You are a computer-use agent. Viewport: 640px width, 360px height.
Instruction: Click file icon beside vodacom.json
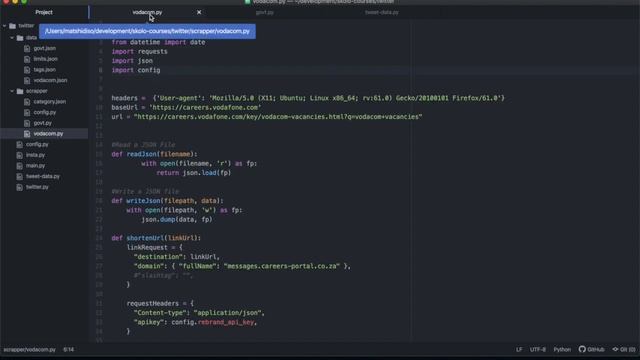point(27,80)
